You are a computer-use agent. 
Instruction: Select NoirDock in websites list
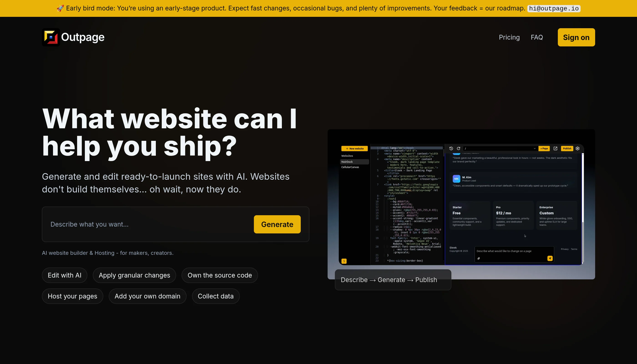(x=347, y=162)
